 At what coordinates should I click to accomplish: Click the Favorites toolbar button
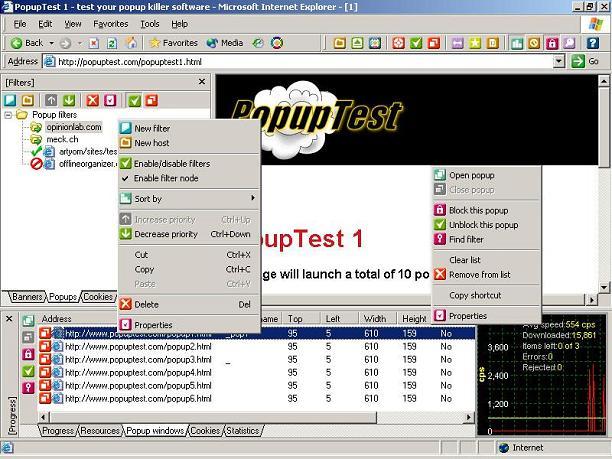(x=174, y=43)
